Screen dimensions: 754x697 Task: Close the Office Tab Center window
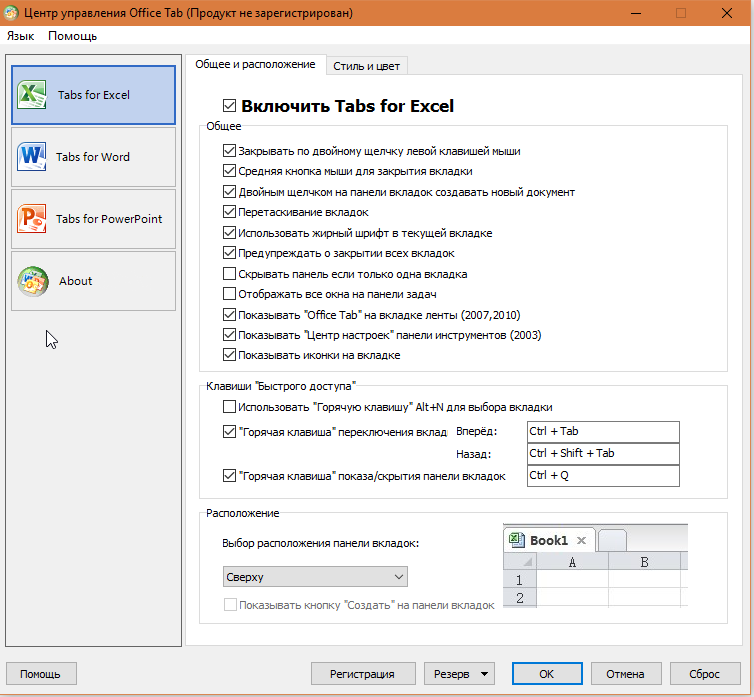point(727,13)
